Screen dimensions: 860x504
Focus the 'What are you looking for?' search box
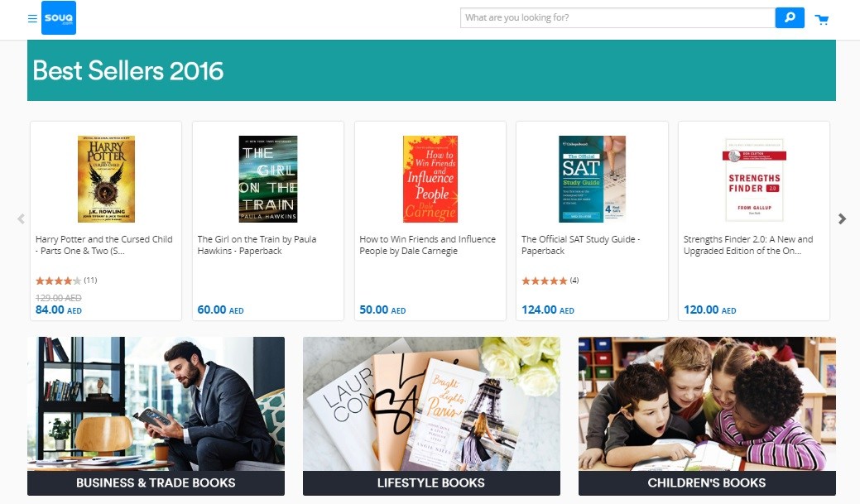tap(617, 17)
